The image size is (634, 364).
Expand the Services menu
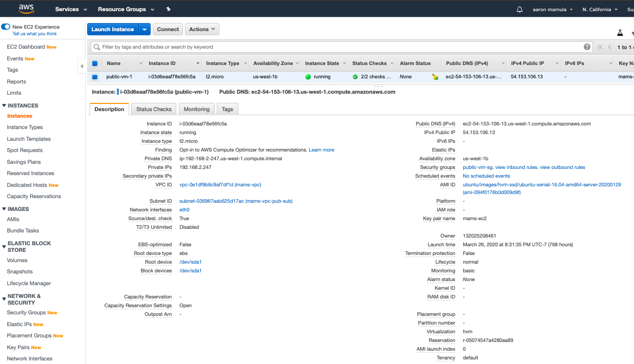[x=71, y=9]
